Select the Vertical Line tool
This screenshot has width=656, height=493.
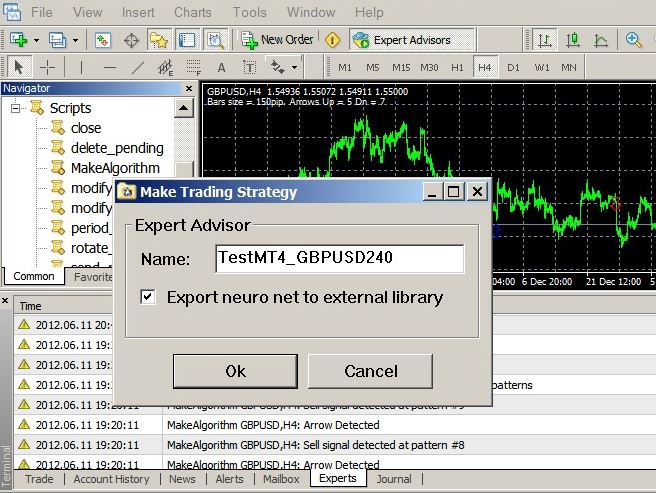click(81, 67)
